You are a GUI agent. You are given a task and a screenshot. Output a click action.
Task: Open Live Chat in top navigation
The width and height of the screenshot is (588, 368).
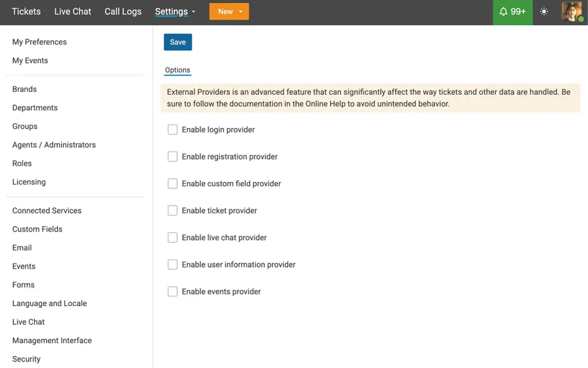[73, 12]
